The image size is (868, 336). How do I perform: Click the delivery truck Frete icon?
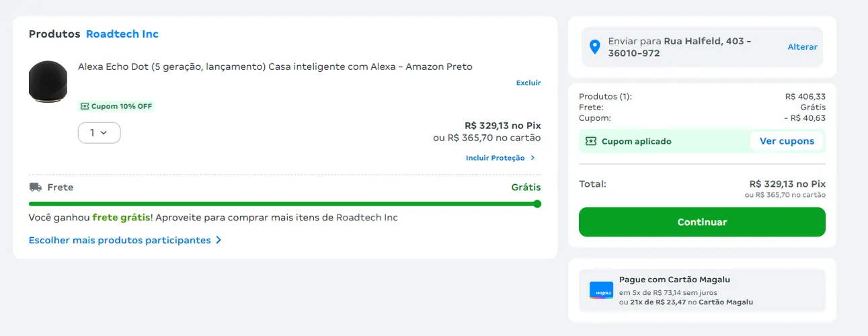[35, 187]
